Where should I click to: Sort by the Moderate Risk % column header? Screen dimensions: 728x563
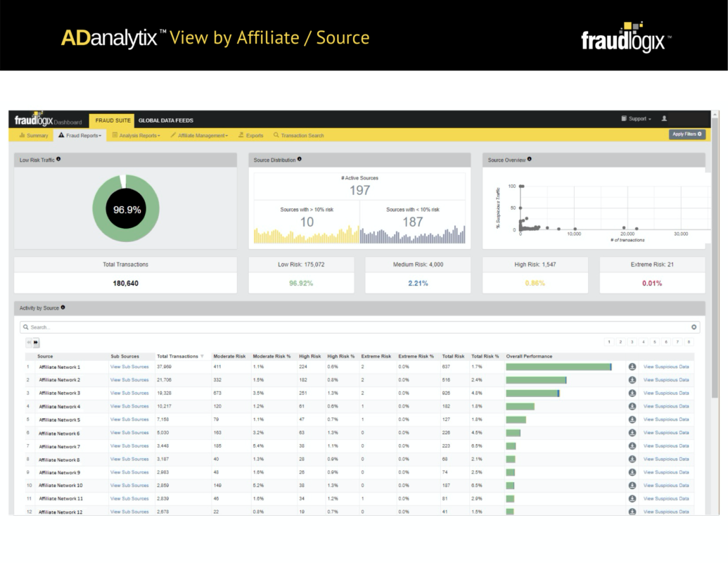click(272, 356)
